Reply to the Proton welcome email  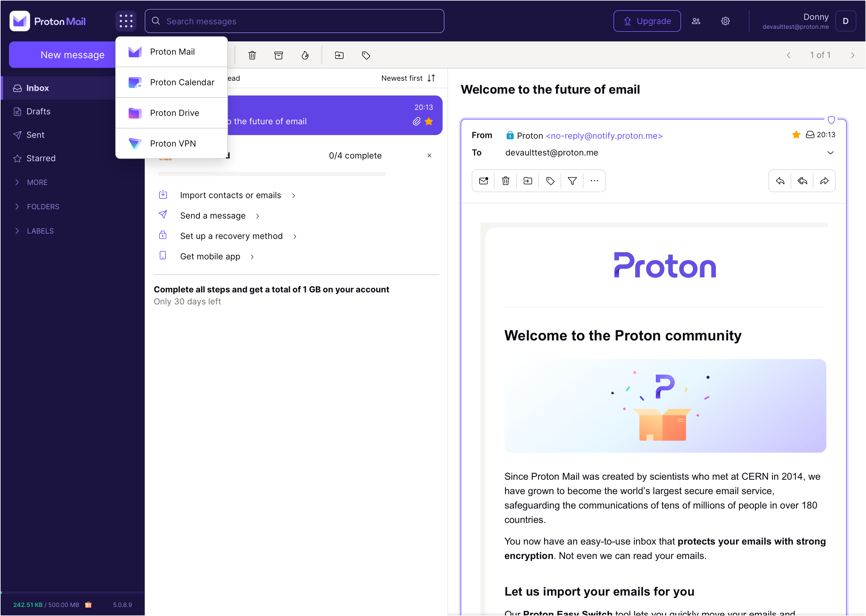(x=780, y=181)
